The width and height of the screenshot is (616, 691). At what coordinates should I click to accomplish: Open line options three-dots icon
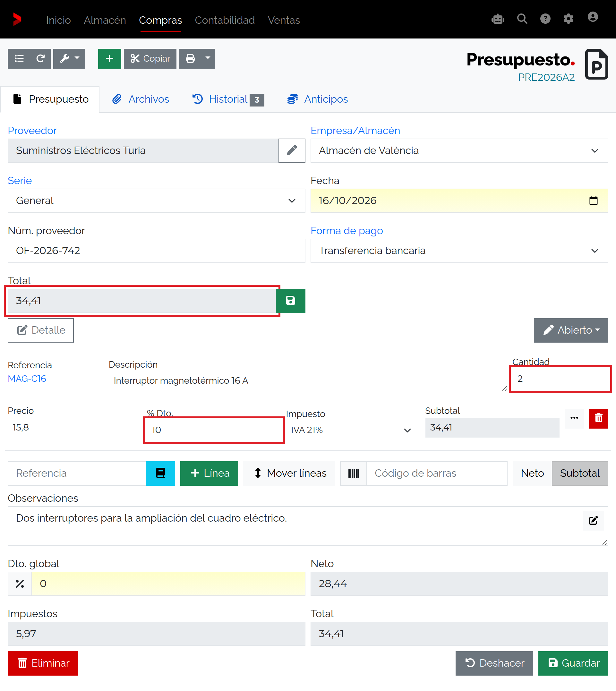tap(574, 418)
